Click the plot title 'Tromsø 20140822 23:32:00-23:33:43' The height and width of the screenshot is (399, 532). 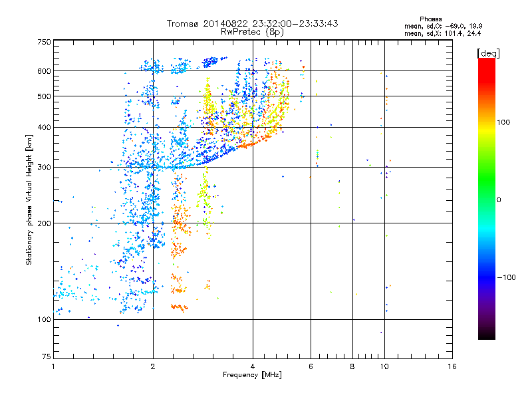pyautogui.click(x=253, y=23)
